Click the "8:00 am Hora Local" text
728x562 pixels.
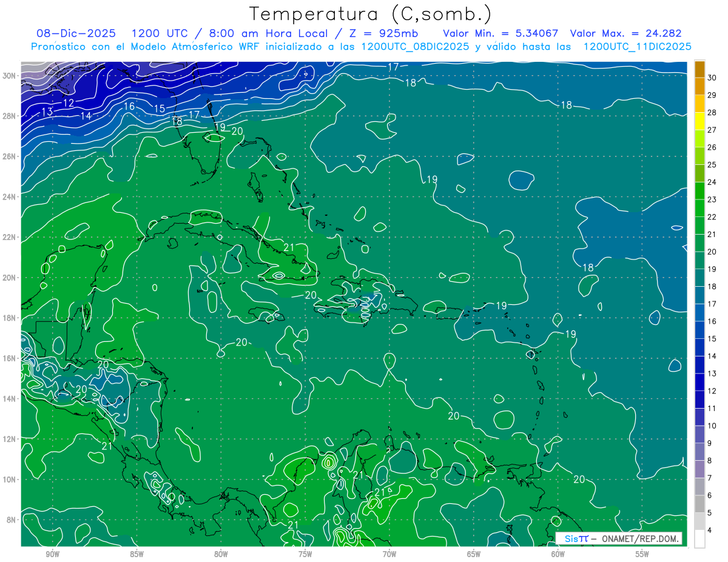269,34
